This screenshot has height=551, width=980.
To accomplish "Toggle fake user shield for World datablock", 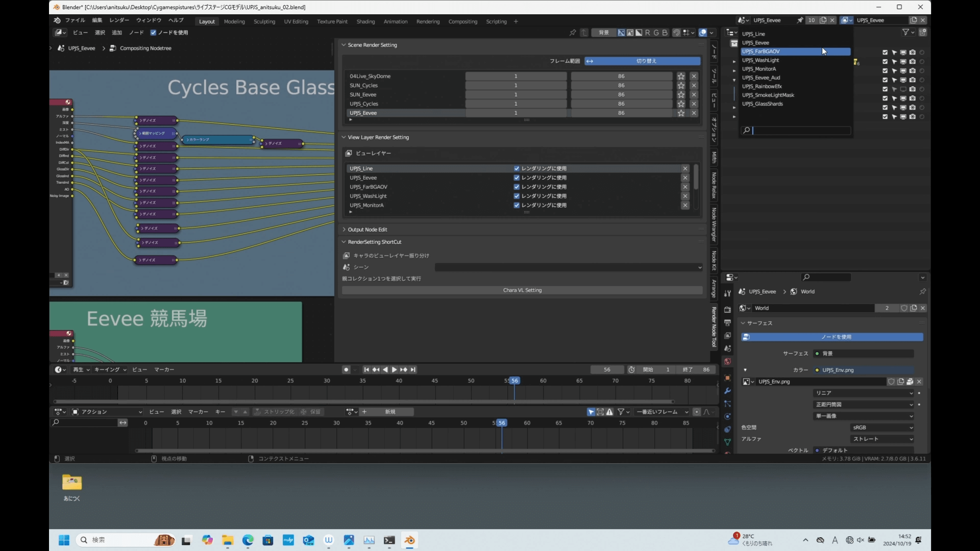I will click(x=904, y=308).
